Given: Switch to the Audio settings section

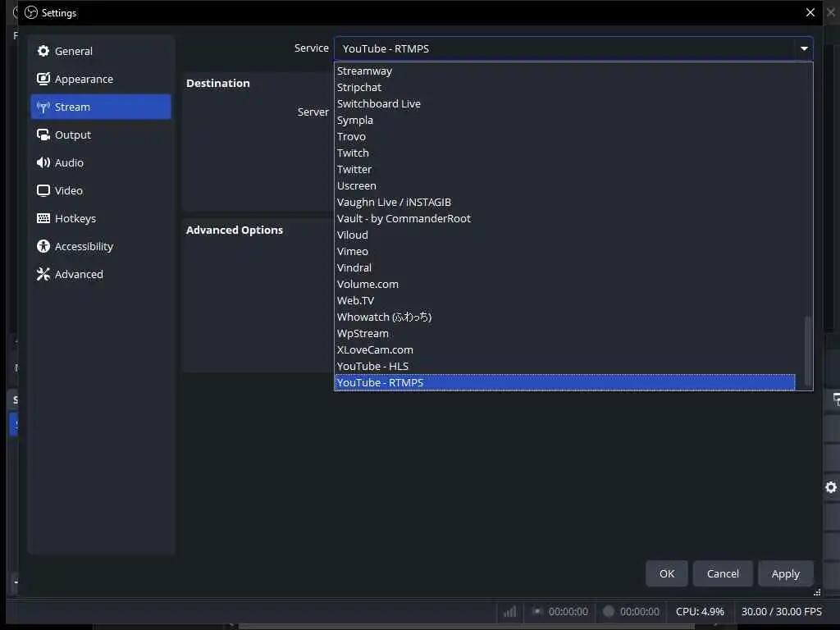Looking at the screenshot, I should coord(101,162).
